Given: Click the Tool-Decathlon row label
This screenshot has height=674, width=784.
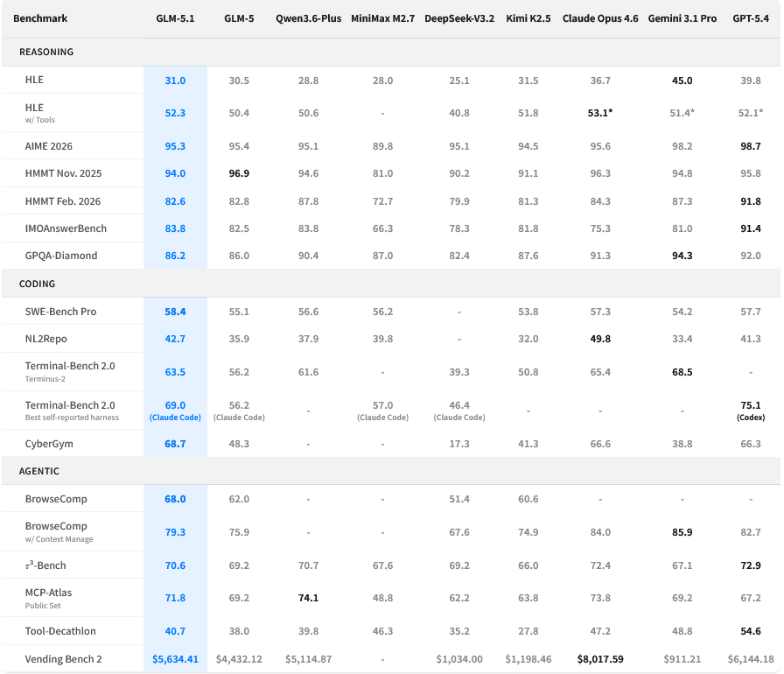Looking at the screenshot, I should (60, 631).
